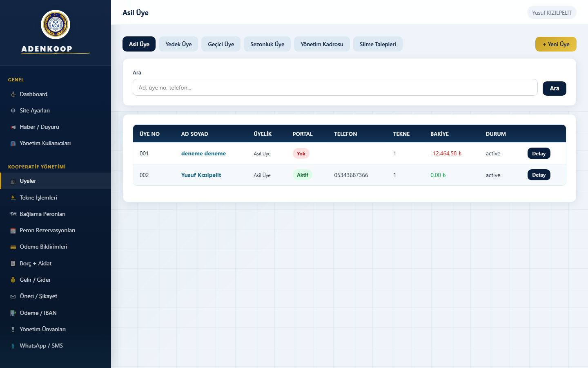Open Detay for Yusuf Kızılpelit
Viewport: 588px width, 368px height.
(539, 175)
